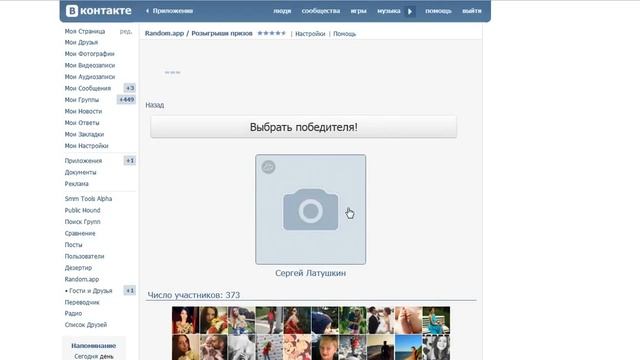
Task: Open Поиск Групп app link
Action: (x=82, y=222)
